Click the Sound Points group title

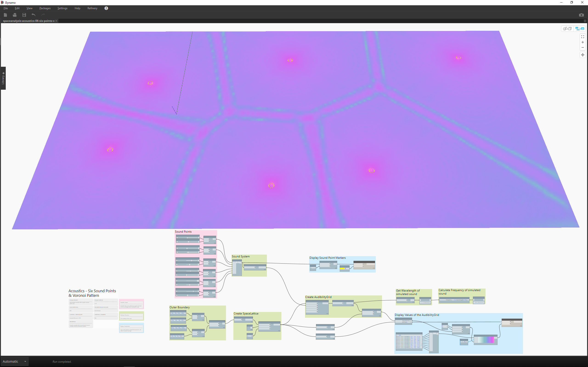pyautogui.click(x=183, y=232)
